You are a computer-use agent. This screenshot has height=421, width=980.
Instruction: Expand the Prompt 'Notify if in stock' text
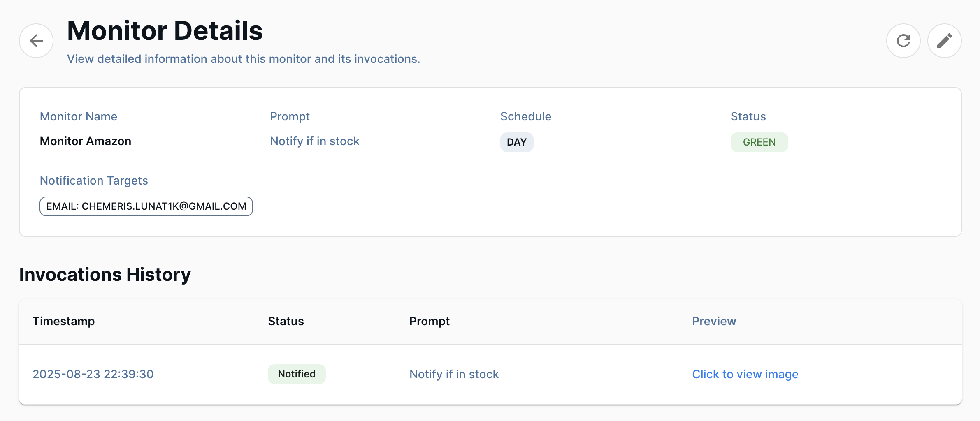[314, 141]
